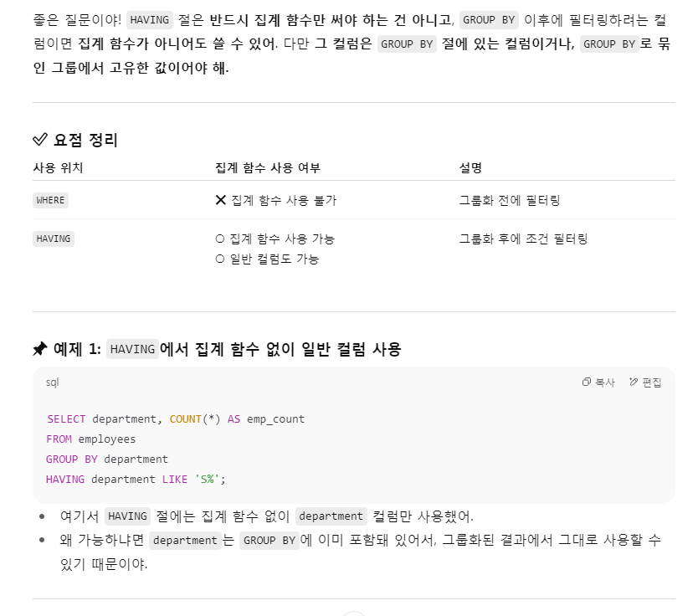Click the checkmark icon beside 요점 정리
698x616 pixels.
tap(40, 140)
